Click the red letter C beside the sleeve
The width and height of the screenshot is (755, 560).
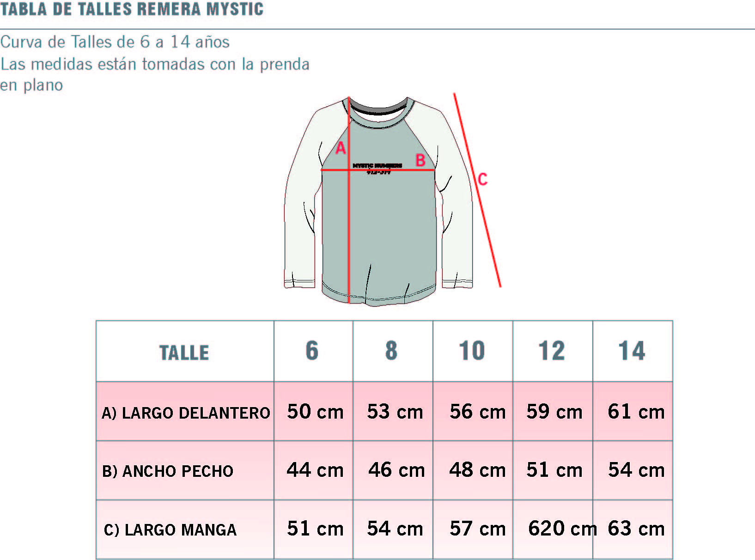(482, 179)
